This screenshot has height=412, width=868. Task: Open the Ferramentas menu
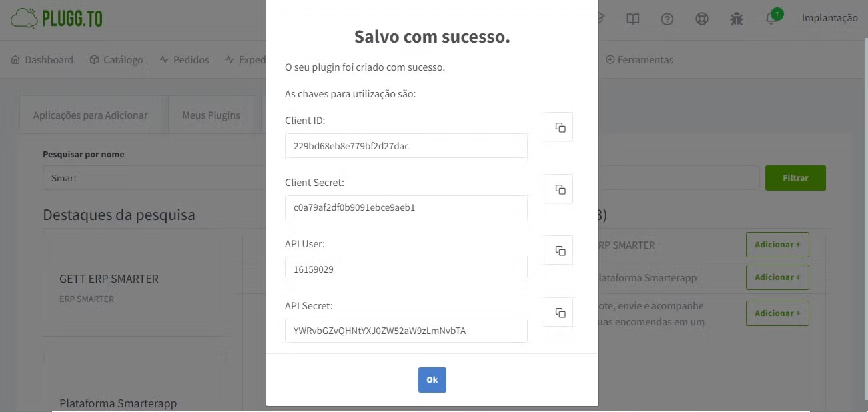click(x=639, y=59)
